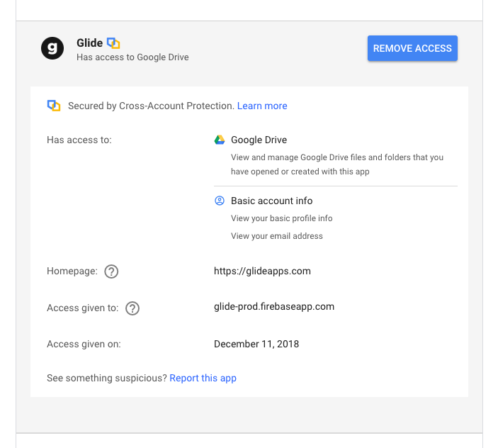Click the Google Drive icon
The width and height of the screenshot is (498, 448).
click(x=220, y=140)
